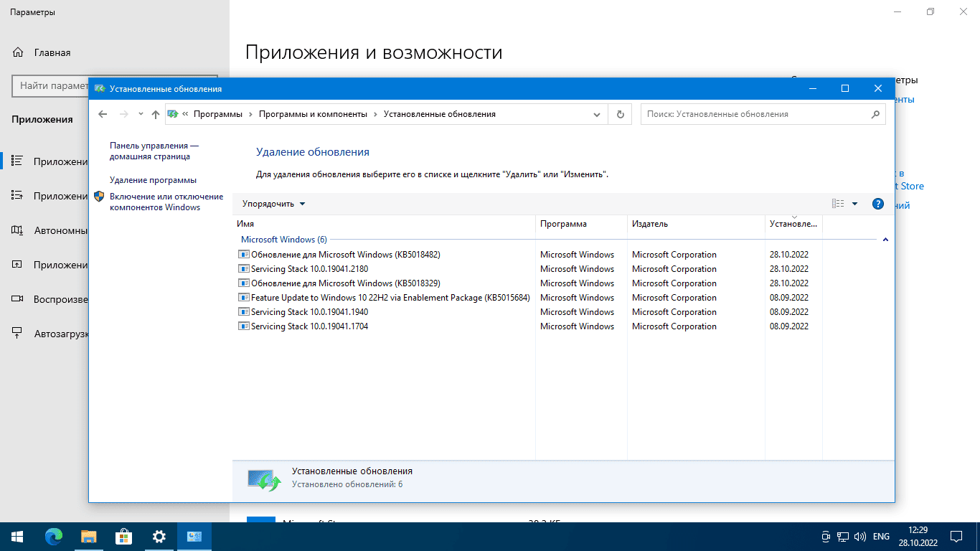Click the title bar icon of Установленные обновления
980x551 pixels.
[100, 88]
